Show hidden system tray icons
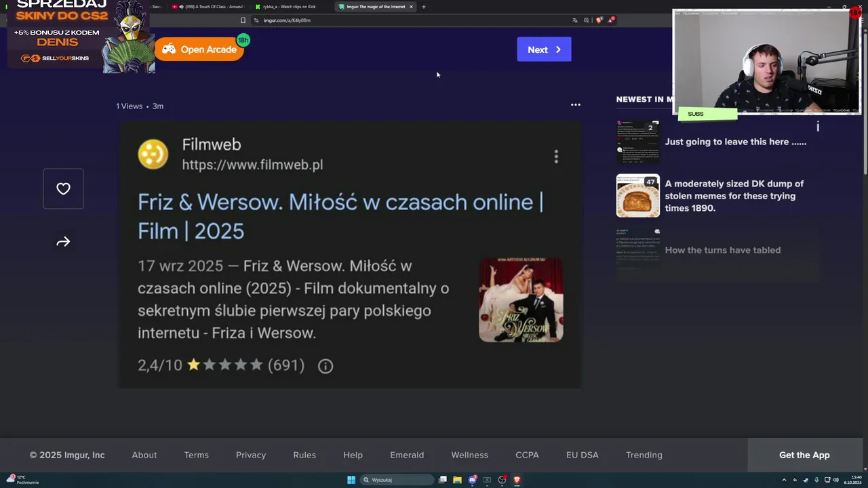 (x=784, y=480)
